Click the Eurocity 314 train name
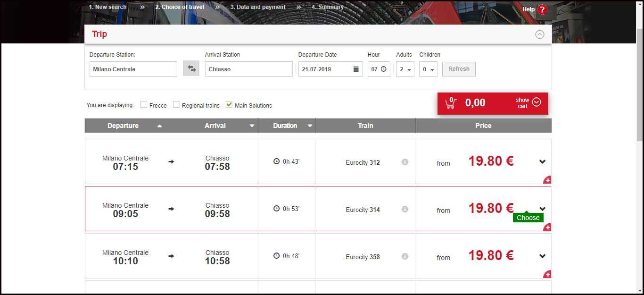 pos(363,210)
